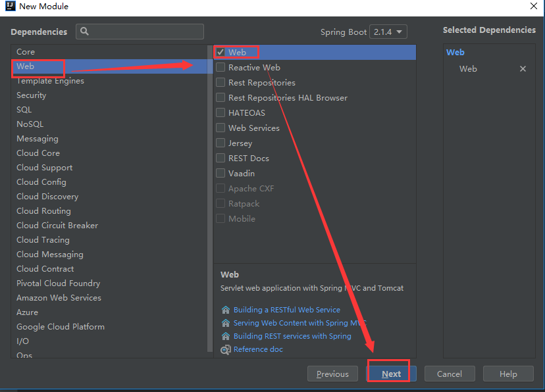The width and height of the screenshot is (545, 392).
Task: Click the disabled Apache CXF checkbox
Action: coord(221,188)
